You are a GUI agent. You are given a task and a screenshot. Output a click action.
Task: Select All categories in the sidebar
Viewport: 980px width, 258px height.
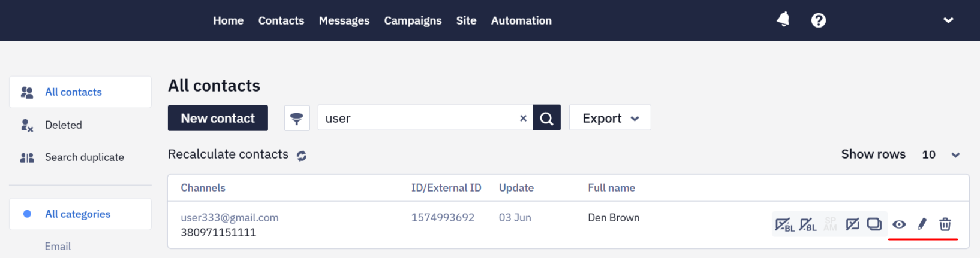(x=80, y=214)
